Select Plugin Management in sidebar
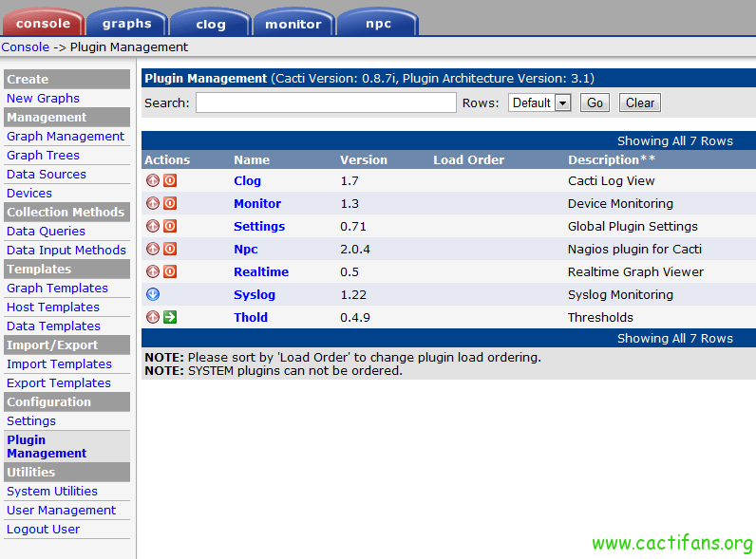This screenshot has width=756, height=559. tap(47, 447)
